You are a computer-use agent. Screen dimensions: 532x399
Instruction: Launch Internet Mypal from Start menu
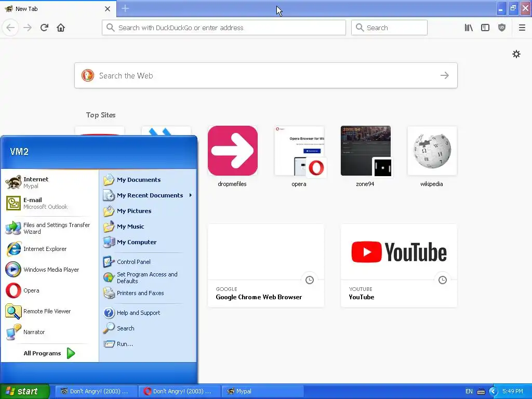pos(49,182)
